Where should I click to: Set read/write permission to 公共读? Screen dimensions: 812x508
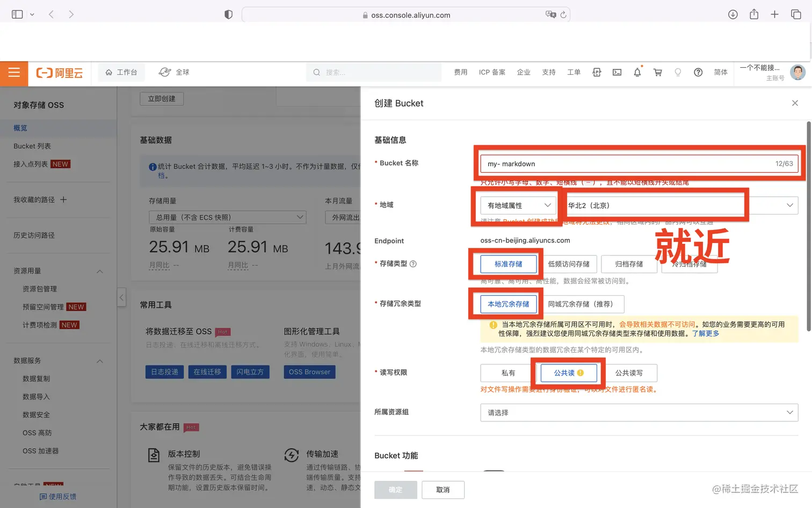coord(569,373)
